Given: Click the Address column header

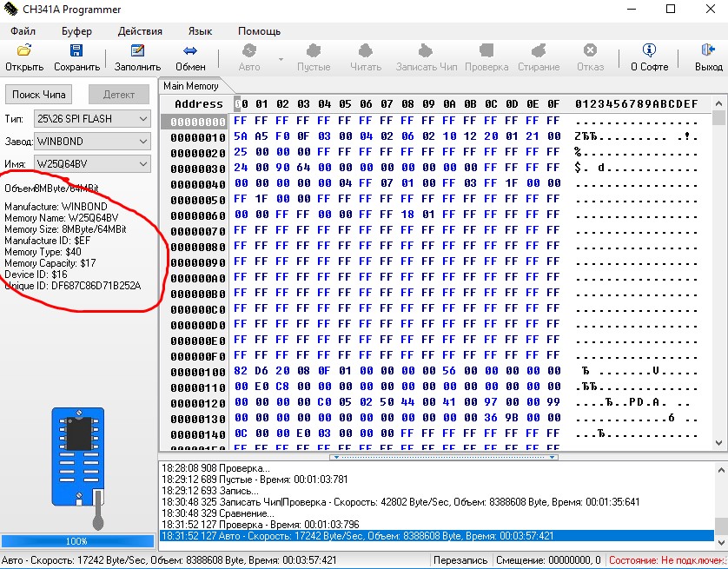Looking at the screenshot, I should point(199,104).
